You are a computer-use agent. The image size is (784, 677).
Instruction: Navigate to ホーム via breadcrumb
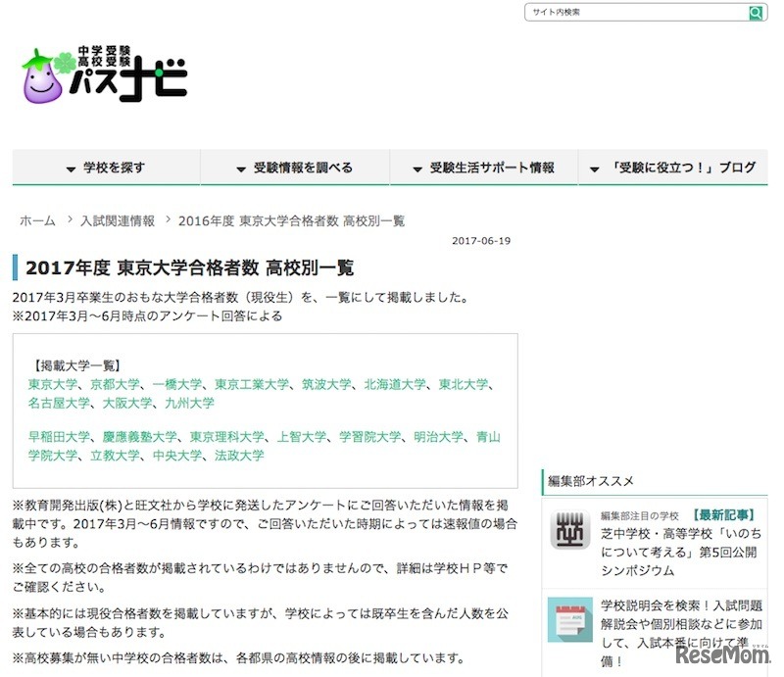(x=35, y=220)
